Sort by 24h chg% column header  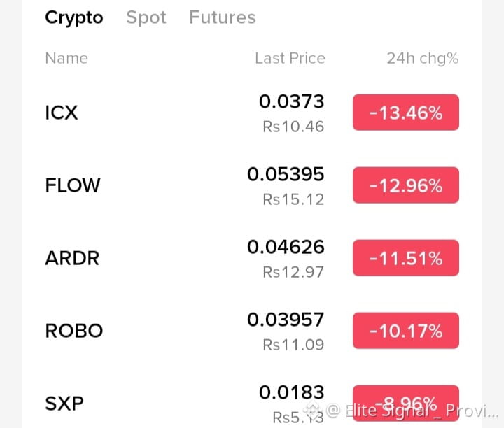[422, 59]
